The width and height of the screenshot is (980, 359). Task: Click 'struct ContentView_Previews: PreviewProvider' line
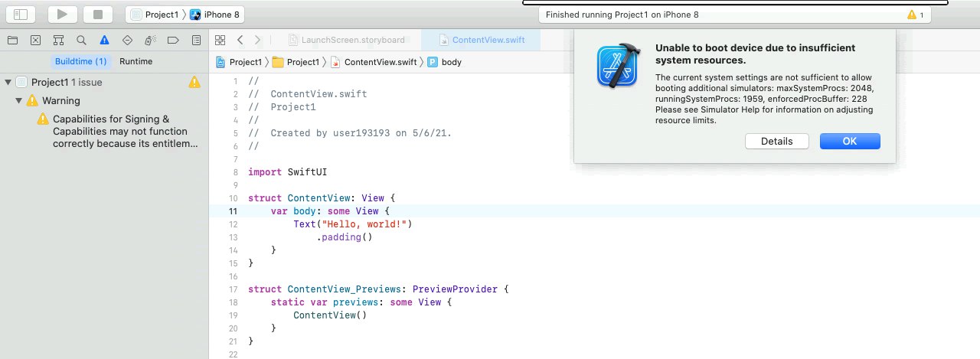pos(378,289)
